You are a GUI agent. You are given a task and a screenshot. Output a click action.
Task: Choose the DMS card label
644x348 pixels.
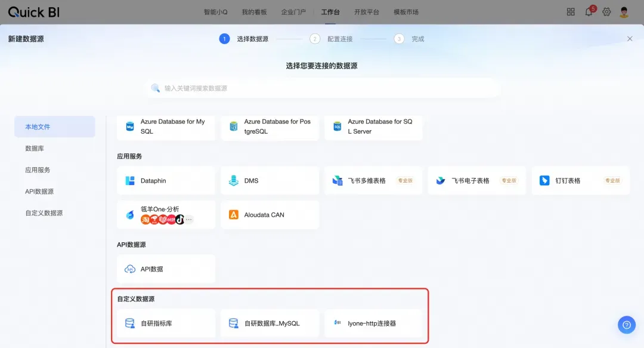[x=252, y=181]
